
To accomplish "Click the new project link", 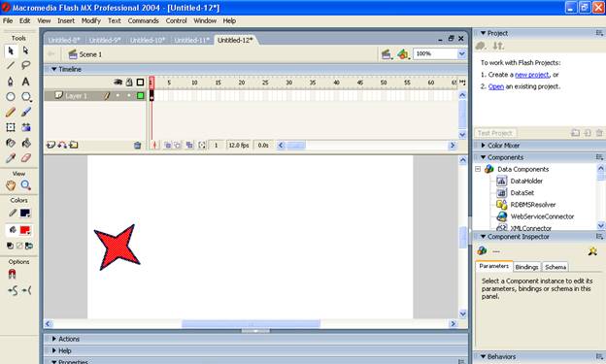I will click(532, 75).
